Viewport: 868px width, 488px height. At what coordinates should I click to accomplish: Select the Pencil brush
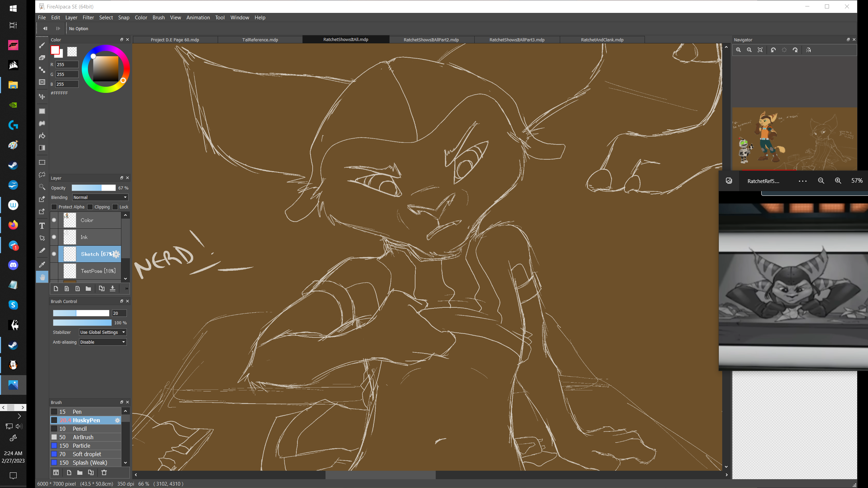[x=86, y=429]
